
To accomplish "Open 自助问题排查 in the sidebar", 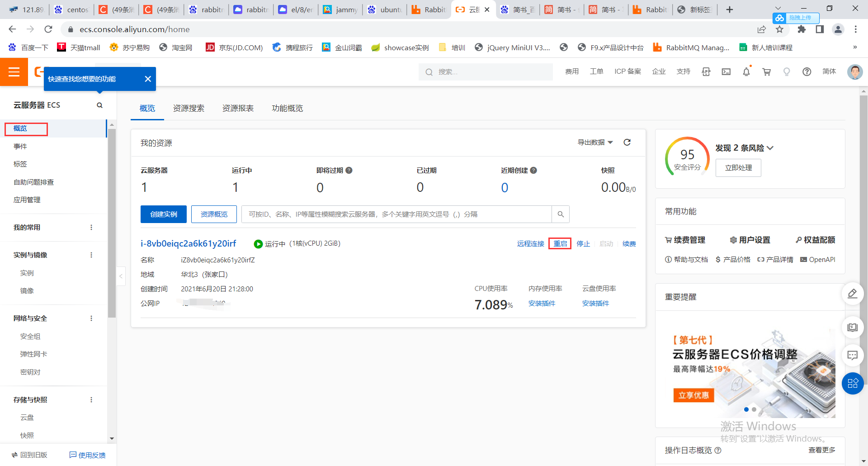I will tap(33, 182).
